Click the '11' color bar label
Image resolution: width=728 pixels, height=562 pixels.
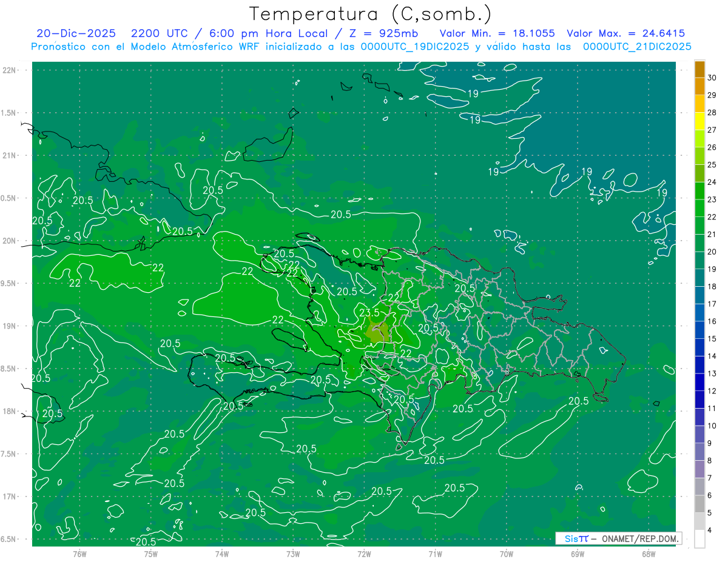(712, 409)
